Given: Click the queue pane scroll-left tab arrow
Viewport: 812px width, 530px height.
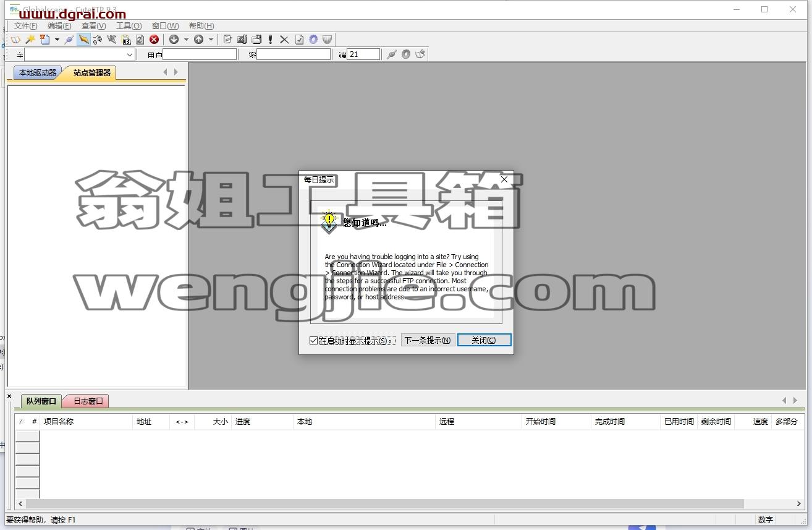Looking at the screenshot, I should click(784, 401).
